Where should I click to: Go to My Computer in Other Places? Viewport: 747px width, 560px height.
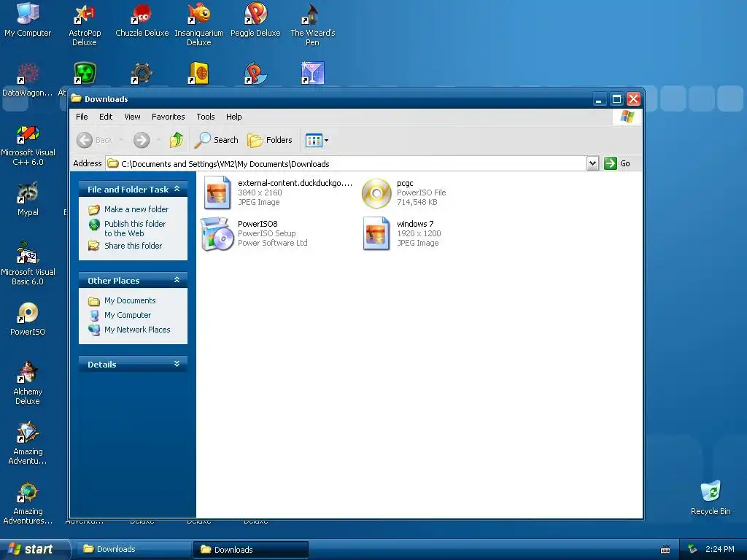point(120,315)
